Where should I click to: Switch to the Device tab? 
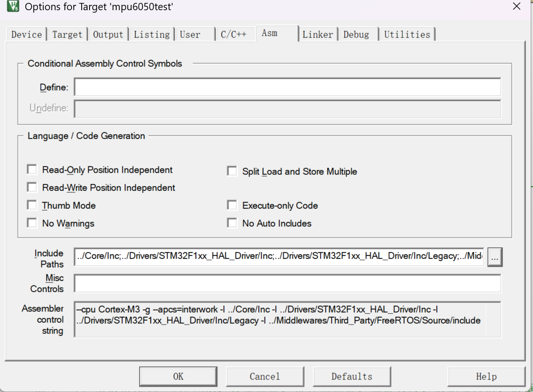27,34
